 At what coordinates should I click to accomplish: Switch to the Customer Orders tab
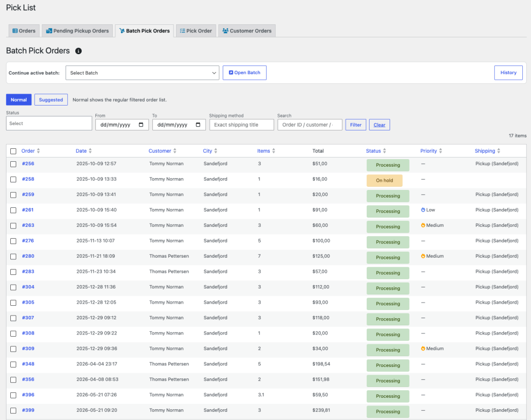coord(247,31)
